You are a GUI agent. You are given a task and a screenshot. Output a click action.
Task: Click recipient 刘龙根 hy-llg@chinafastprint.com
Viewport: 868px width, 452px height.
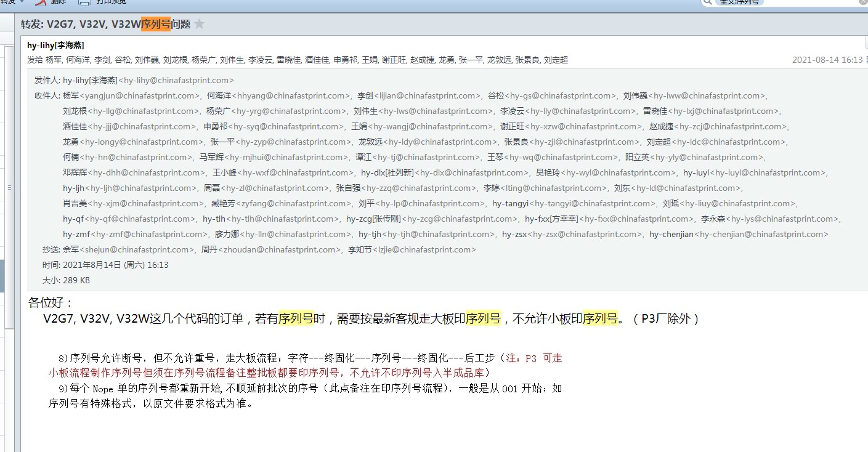132,111
